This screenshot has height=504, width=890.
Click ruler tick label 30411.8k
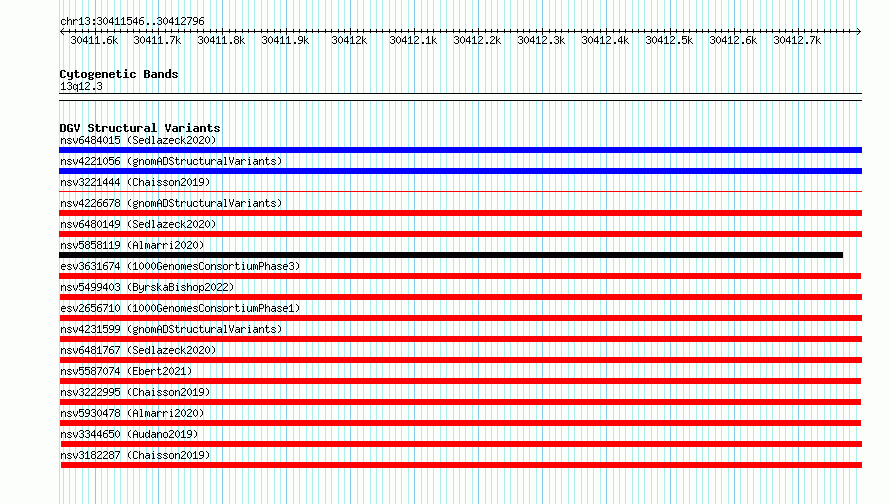[x=221, y=40]
